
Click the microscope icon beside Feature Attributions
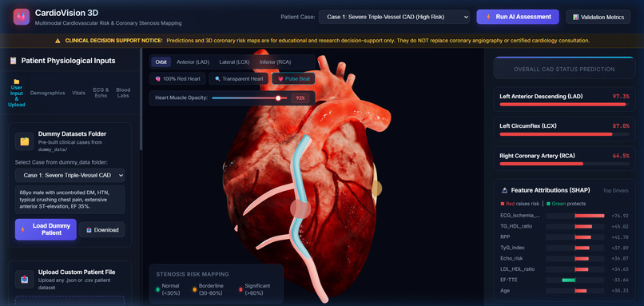(504, 191)
